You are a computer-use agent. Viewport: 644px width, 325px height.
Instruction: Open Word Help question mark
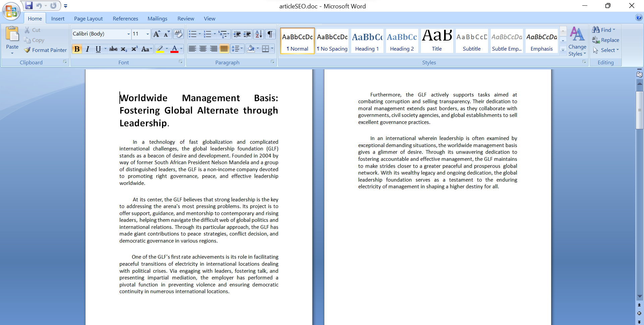pos(639,18)
